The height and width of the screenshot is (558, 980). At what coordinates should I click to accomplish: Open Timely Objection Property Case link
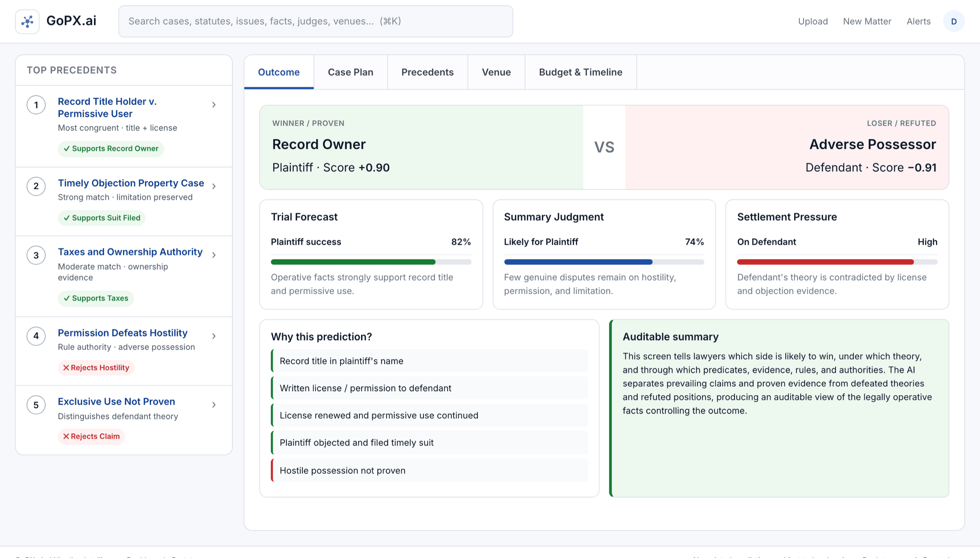[131, 183]
